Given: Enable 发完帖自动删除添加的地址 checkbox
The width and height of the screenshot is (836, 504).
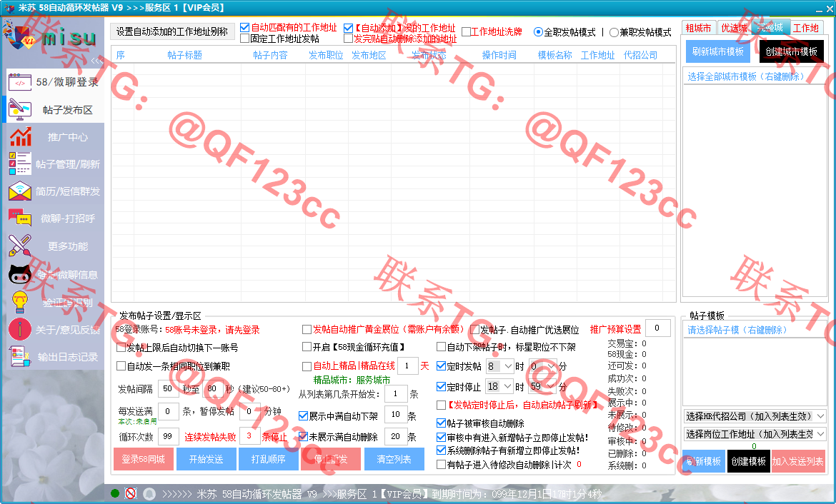Looking at the screenshot, I should [348, 39].
